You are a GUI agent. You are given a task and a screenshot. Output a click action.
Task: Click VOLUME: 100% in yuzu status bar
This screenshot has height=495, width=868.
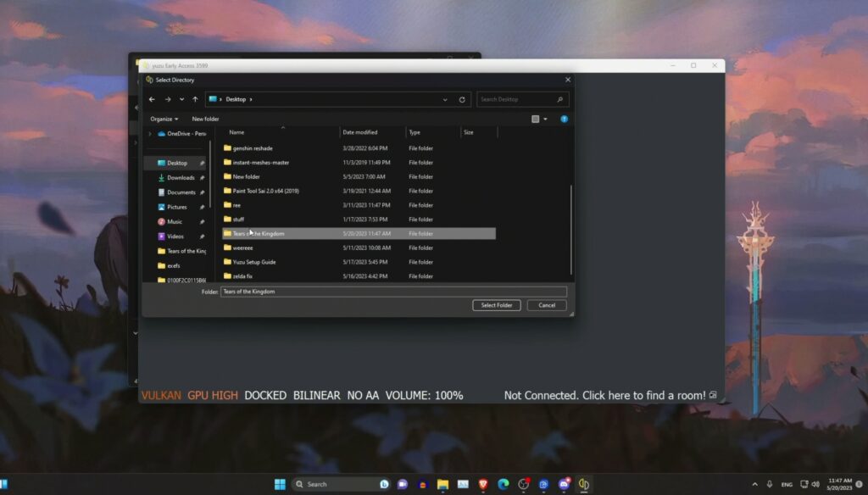click(x=424, y=395)
